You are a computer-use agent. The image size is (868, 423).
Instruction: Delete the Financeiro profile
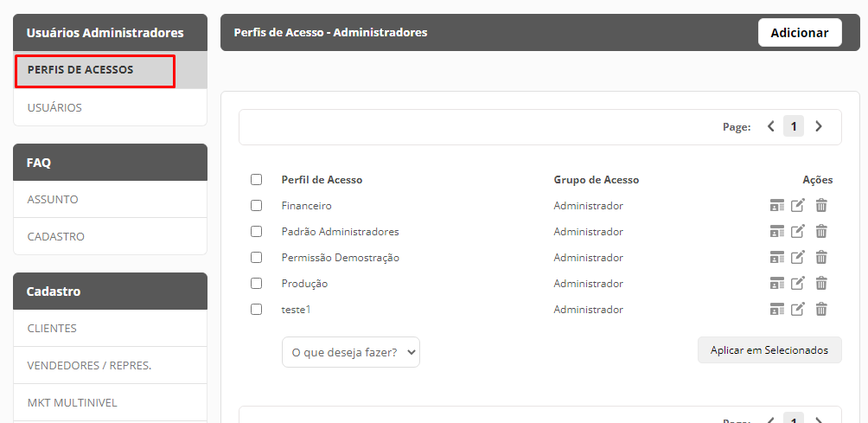coord(821,205)
